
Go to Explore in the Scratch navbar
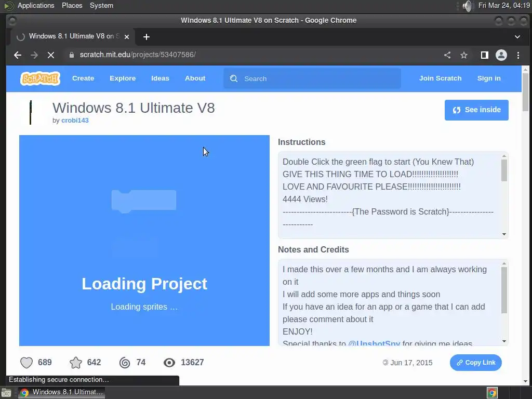click(x=123, y=78)
